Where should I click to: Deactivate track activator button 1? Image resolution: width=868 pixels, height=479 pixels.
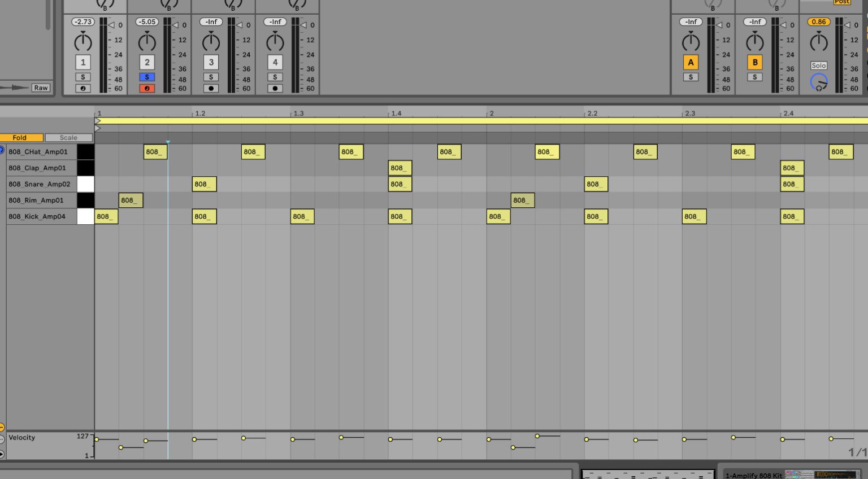tap(83, 62)
